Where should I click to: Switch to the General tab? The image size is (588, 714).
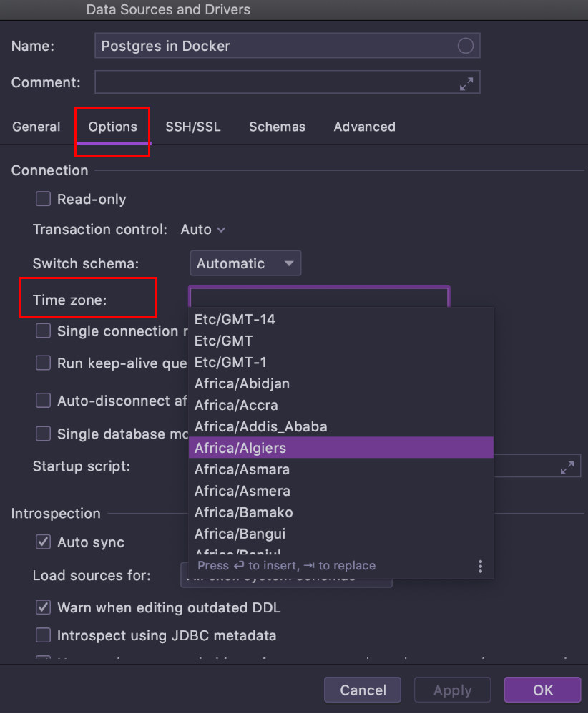[x=36, y=127]
